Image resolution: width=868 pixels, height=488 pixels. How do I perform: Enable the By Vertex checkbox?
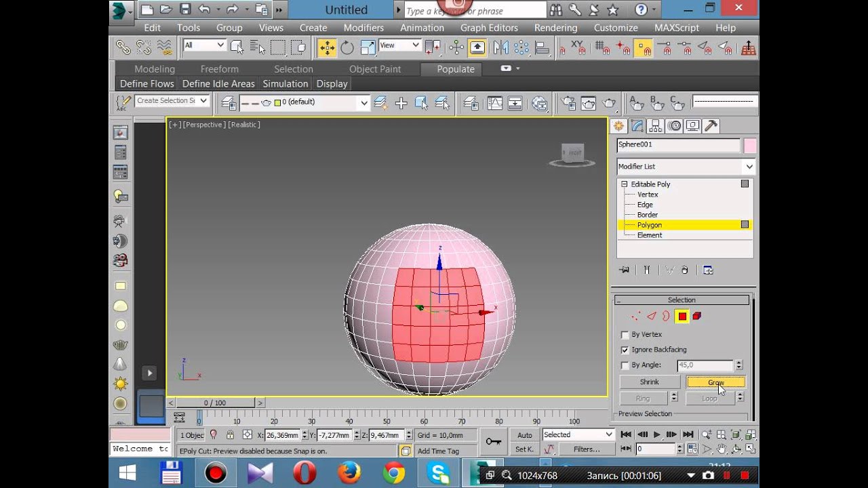point(625,335)
